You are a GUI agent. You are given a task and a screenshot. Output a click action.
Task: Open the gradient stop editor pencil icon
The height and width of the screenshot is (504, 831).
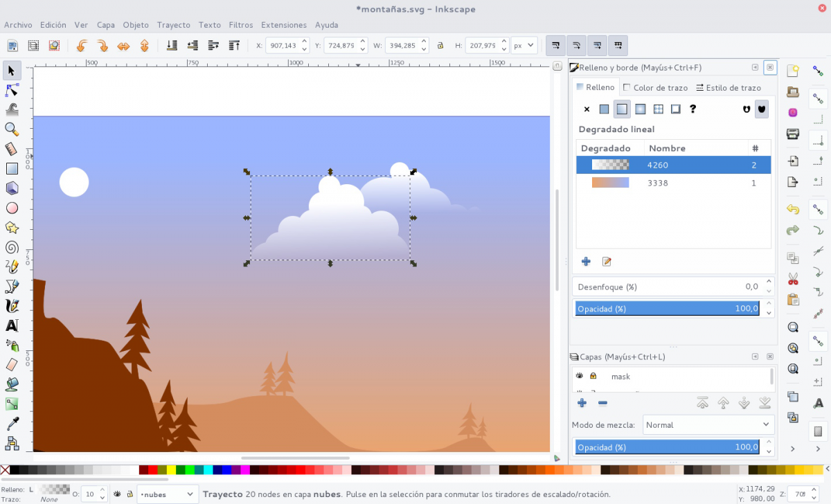click(x=607, y=262)
